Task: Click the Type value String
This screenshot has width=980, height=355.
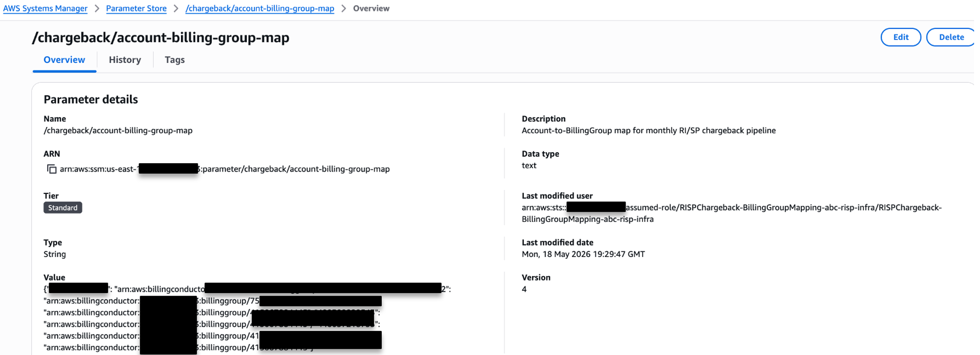Action: pyautogui.click(x=55, y=254)
